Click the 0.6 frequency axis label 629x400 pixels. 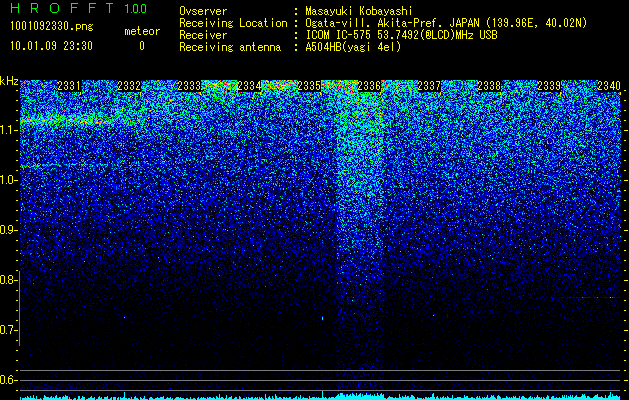(8, 380)
